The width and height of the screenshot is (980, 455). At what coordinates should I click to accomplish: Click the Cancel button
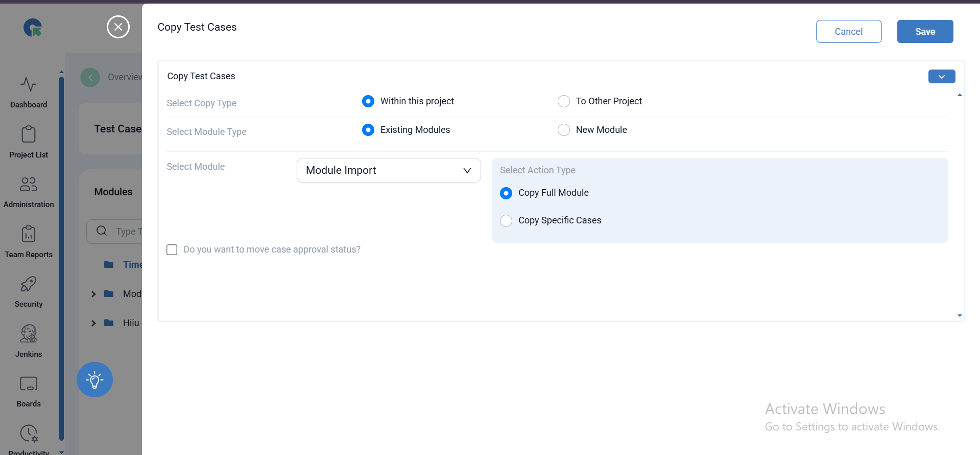point(848,32)
